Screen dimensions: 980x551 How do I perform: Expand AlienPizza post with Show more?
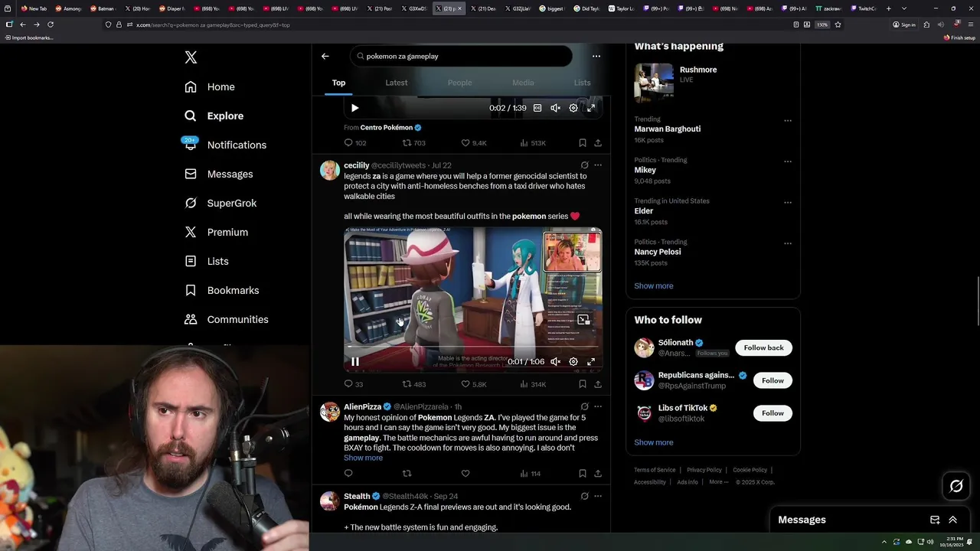[363, 458]
